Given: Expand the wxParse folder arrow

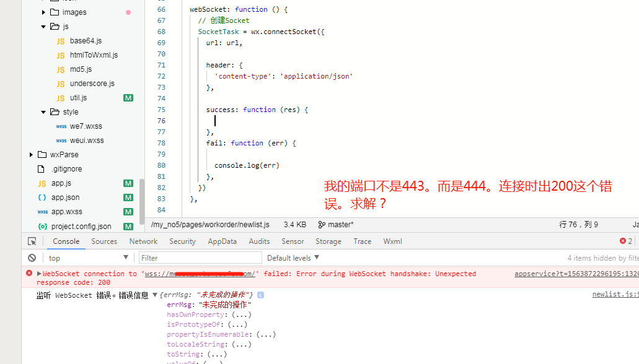Looking at the screenshot, I should [31, 155].
